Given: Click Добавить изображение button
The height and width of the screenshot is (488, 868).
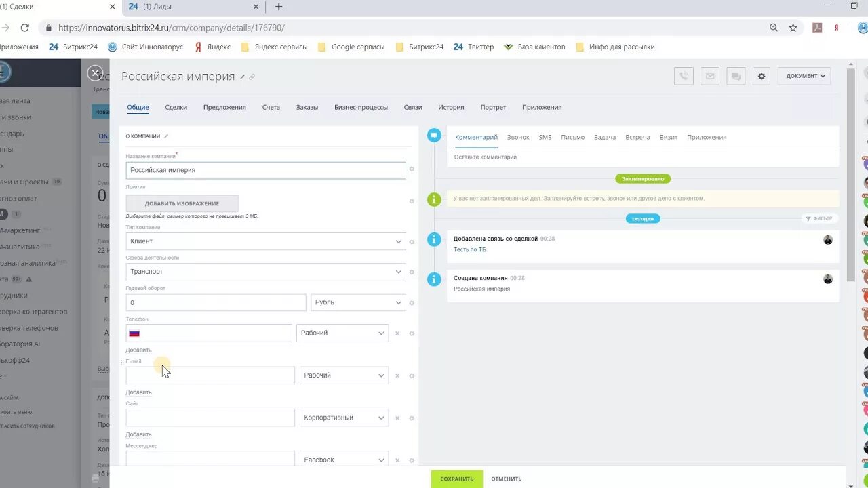Looking at the screenshot, I should click(182, 203).
